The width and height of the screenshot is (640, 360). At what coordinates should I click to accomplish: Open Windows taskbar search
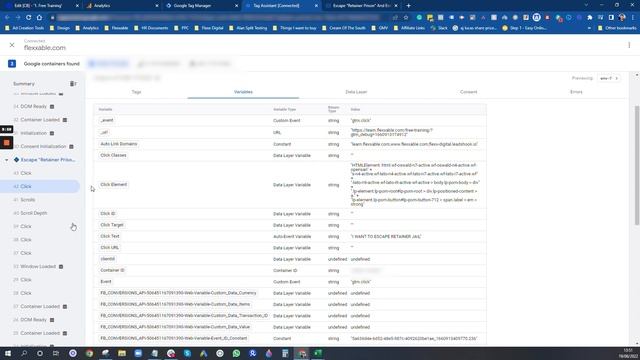pos(24,353)
